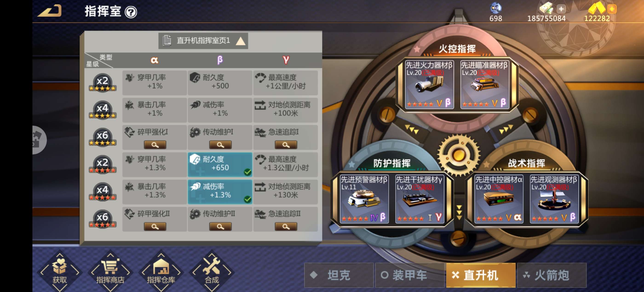Open the help question mark icon
The width and height of the screenshot is (644, 292).
point(131,12)
